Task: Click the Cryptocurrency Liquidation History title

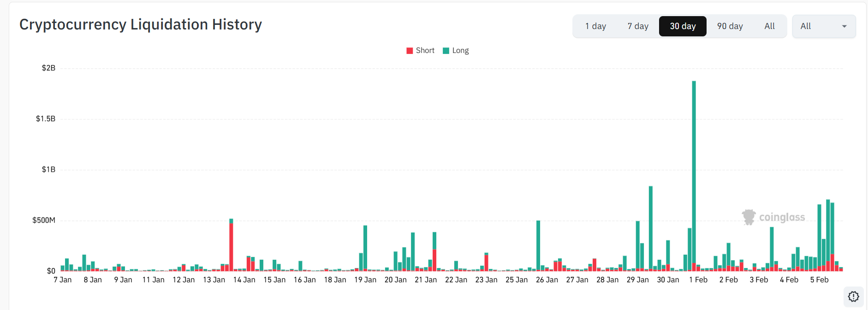Action: pyautogui.click(x=141, y=24)
